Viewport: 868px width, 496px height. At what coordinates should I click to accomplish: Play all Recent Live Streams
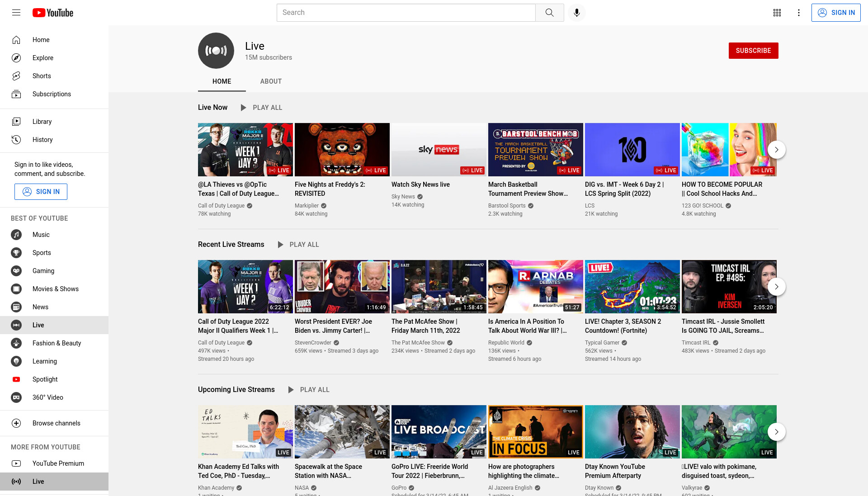(298, 245)
